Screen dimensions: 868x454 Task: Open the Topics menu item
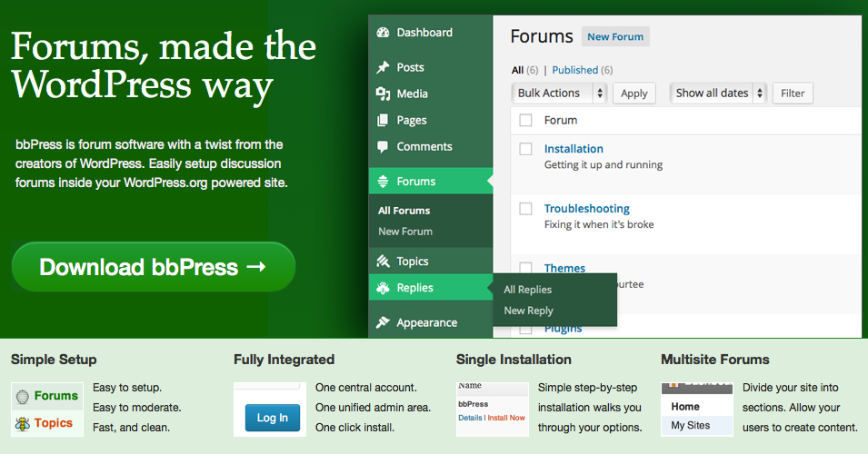tap(431, 261)
